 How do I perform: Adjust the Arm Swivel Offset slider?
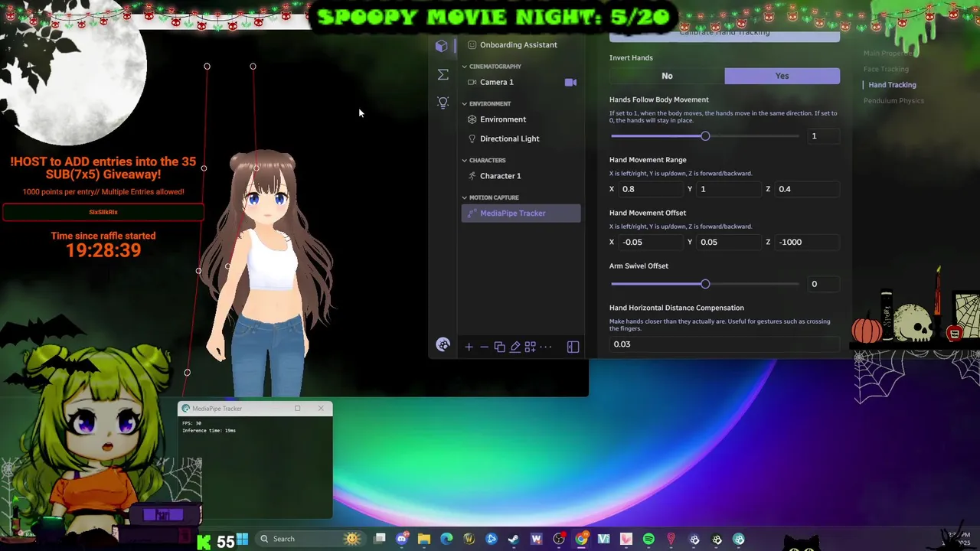coord(705,284)
